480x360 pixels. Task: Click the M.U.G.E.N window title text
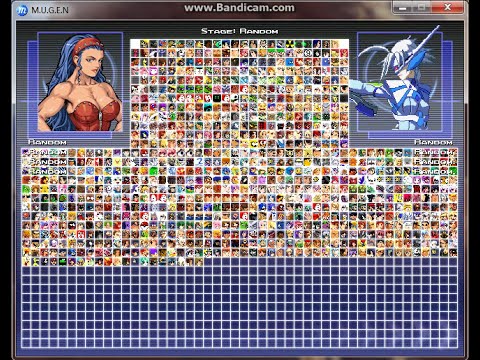50,10
